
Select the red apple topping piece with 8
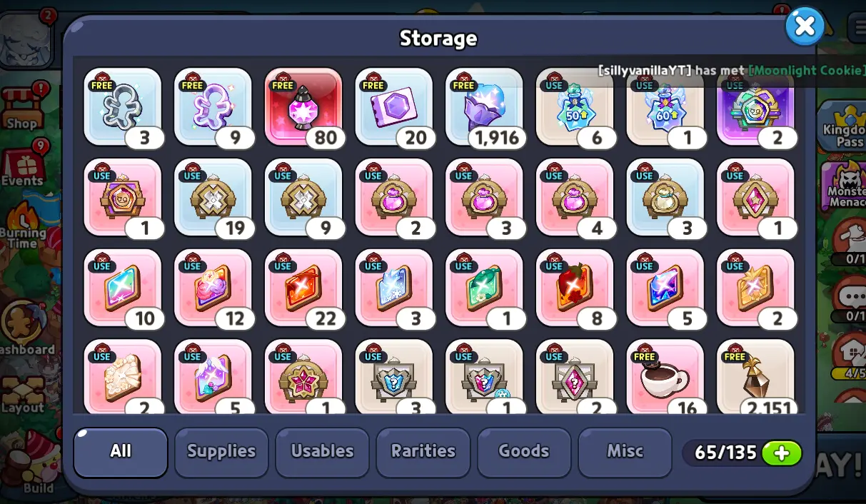(575, 288)
